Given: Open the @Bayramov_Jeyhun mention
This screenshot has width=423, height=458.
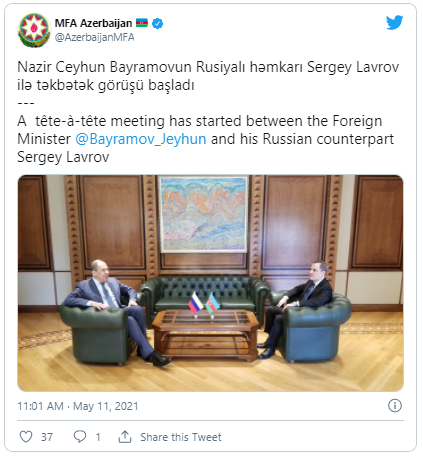Looking at the screenshot, I should pyautogui.click(x=141, y=139).
